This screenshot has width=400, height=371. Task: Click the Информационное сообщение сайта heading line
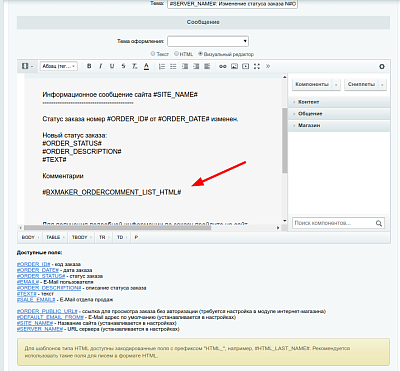click(120, 95)
